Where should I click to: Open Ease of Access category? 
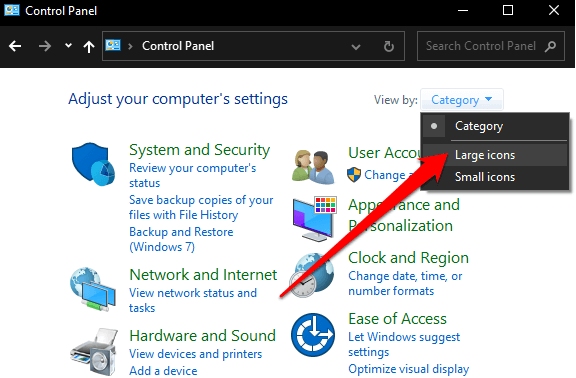[x=397, y=319]
